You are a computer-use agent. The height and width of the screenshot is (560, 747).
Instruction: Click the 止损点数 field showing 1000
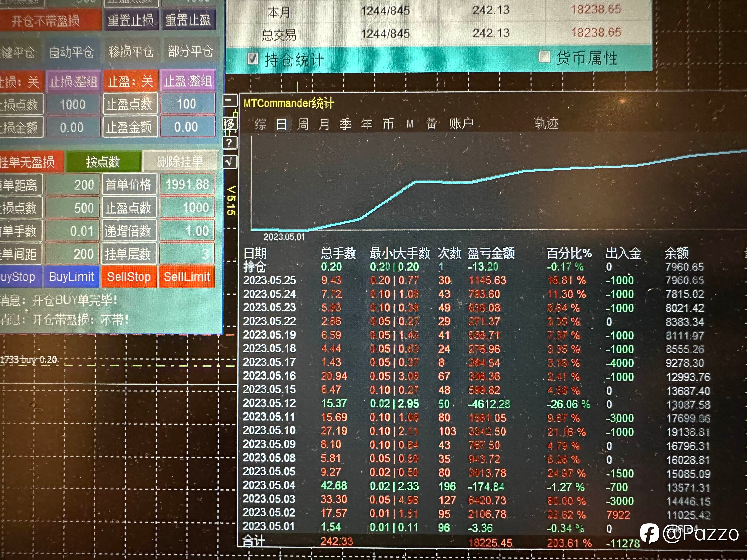pyautogui.click(x=73, y=104)
